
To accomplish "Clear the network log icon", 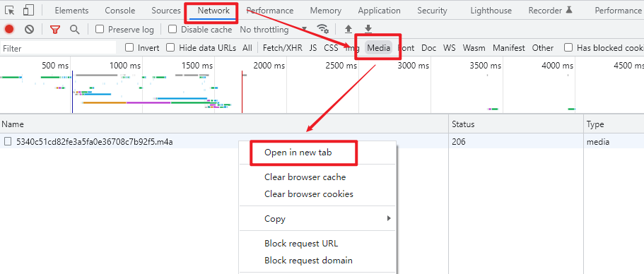I will pyautogui.click(x=29, y=29).
